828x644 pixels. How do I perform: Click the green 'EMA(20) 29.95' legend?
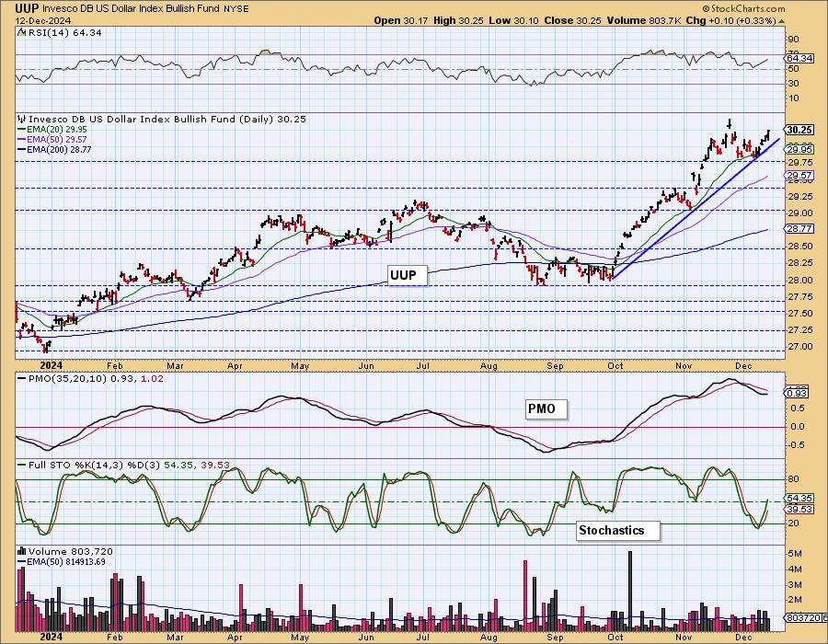(52, 130)
